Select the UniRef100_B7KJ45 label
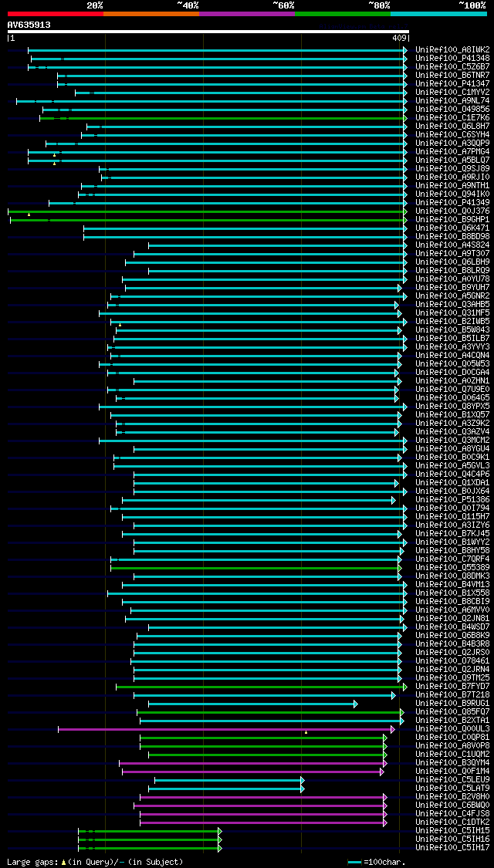Viewport: 494px width, 868px height. [452, 534]
